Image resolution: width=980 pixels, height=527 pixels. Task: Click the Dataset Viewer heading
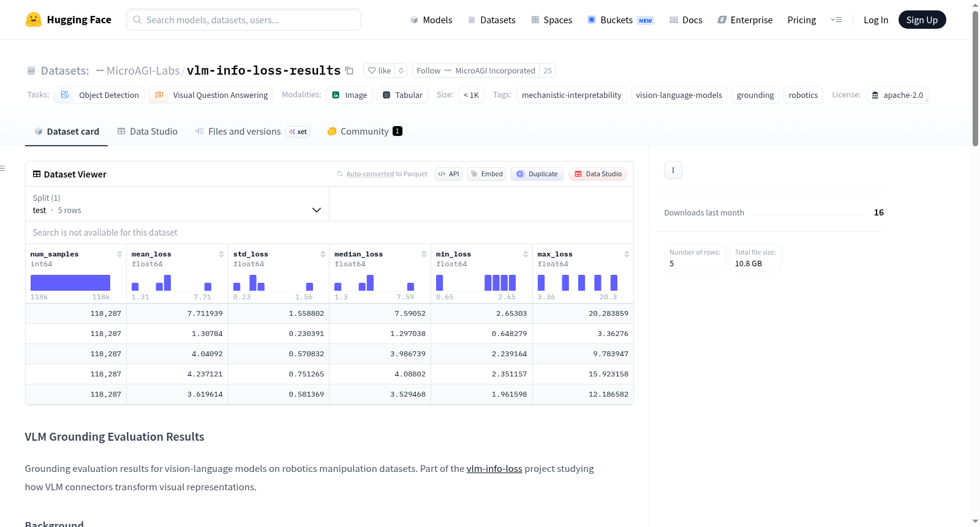[x=75, y=174]
